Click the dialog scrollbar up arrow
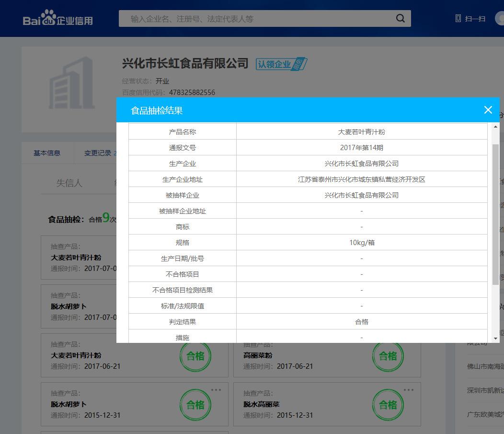The image size is (504, 434). click(495, 127)
